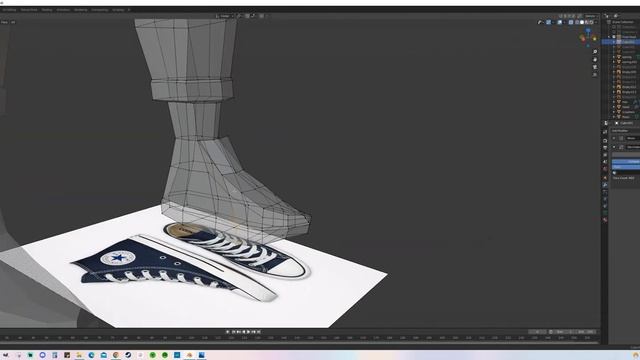Jump to the timeline end frame
Screen dimensions: 640x360
tap(258, 332)
